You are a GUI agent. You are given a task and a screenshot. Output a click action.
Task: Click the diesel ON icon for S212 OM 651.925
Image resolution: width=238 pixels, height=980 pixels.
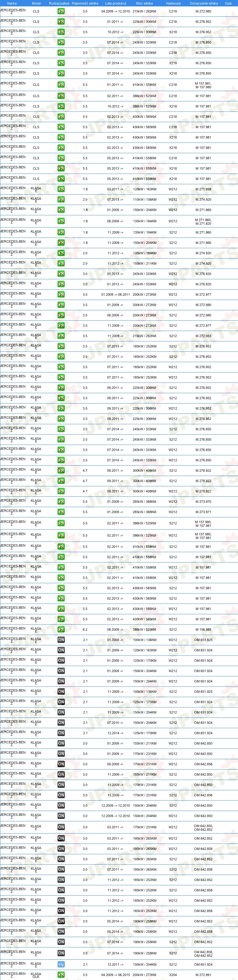61,692
